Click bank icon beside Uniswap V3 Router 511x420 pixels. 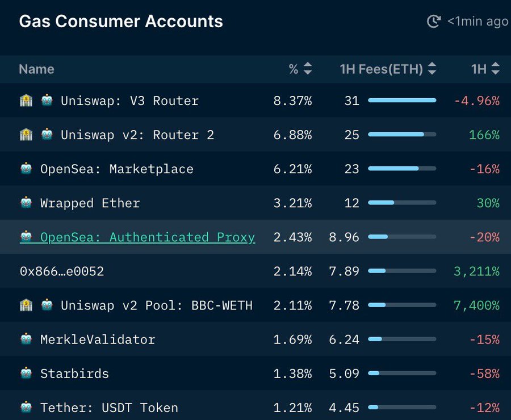26,101
